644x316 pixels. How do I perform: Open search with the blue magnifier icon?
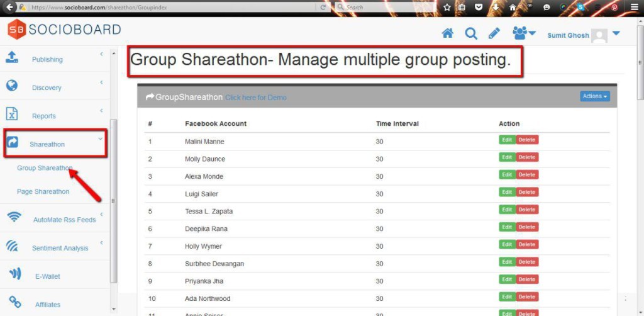click(x=470, y=34)
